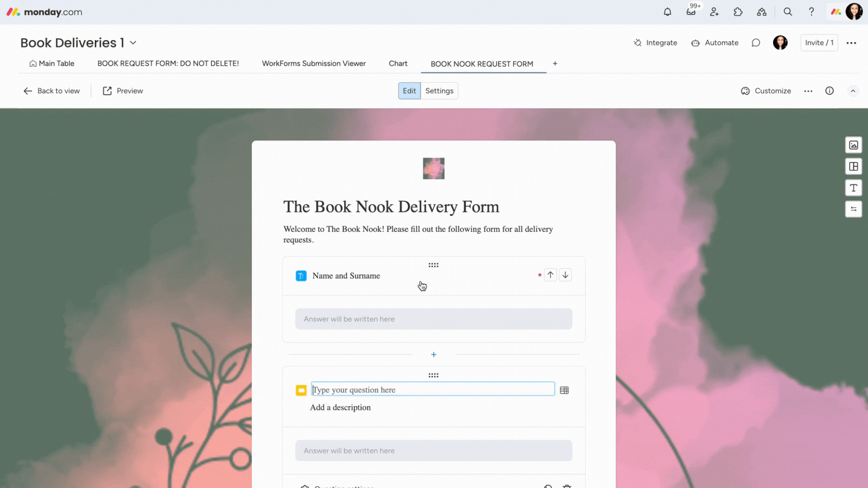868x488 pixels.
Task: Open the background image settings icon
Action: click(x=854, y=145)
